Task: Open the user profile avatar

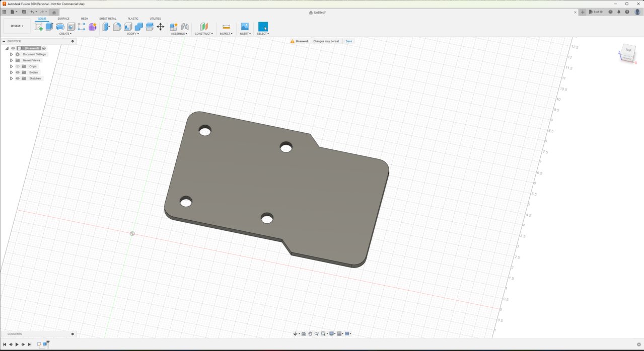Action: [637, 12]
